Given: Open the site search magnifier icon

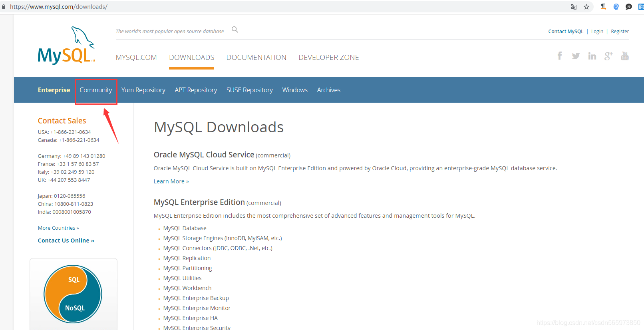Looking at the screenshot, I should (x=235, y=30).
